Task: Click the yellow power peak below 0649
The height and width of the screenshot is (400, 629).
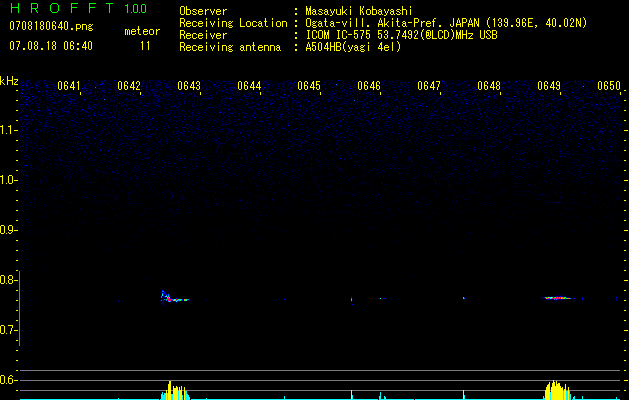Action: tap(556, 390)
